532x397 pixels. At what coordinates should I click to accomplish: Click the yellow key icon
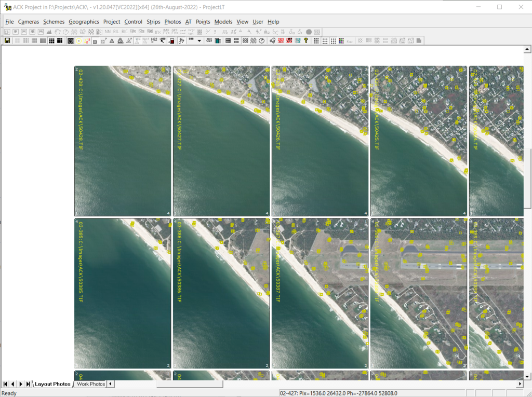[x=305, y=40]
